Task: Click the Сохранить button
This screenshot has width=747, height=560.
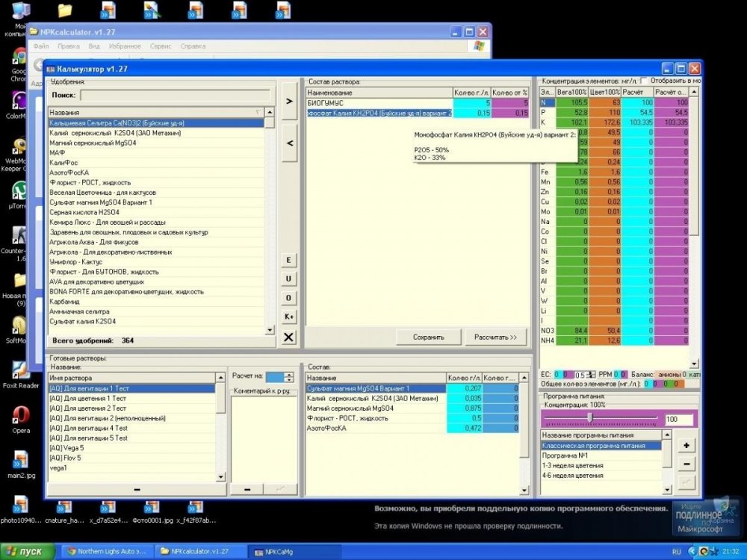Action: [429, 337]
